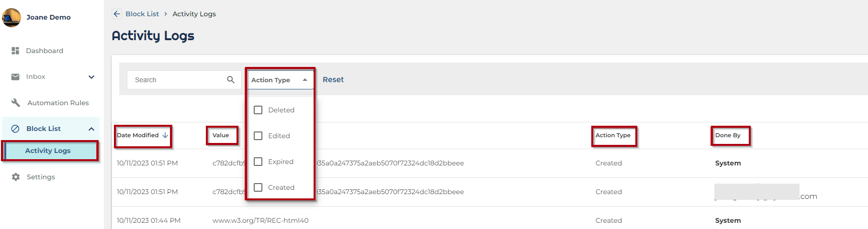
Task: Click the Automation Rules wrench icon
Action: pyautogui.click(x=16, y=103)
